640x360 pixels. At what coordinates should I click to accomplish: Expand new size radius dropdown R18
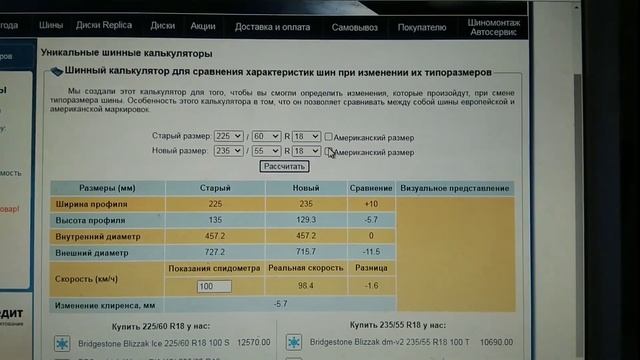(x=306, y=151)
